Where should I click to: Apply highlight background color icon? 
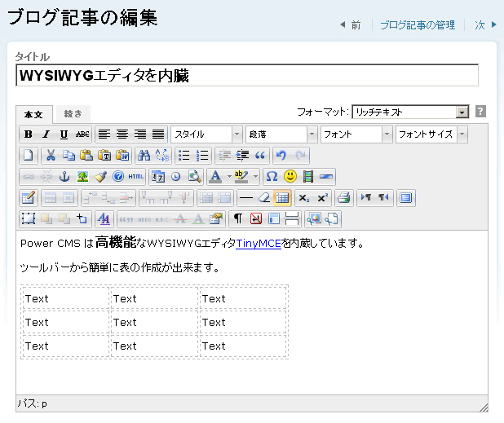click(x=241, y=176)
